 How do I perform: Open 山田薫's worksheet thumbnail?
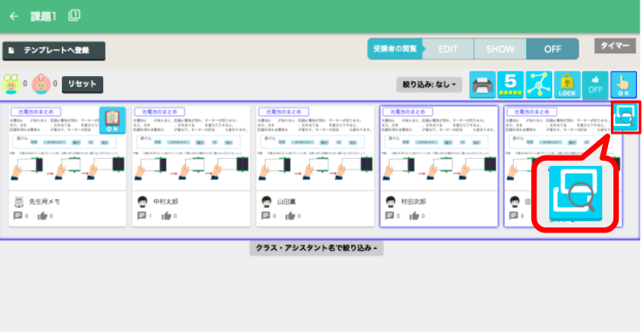tap(315, 148)
